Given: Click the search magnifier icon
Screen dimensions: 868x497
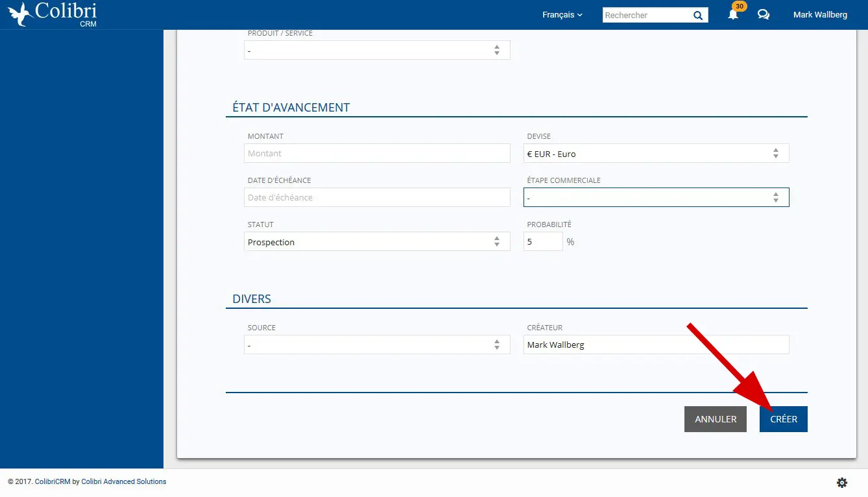Looking at the screenshot, I should (x=698, y=16).
